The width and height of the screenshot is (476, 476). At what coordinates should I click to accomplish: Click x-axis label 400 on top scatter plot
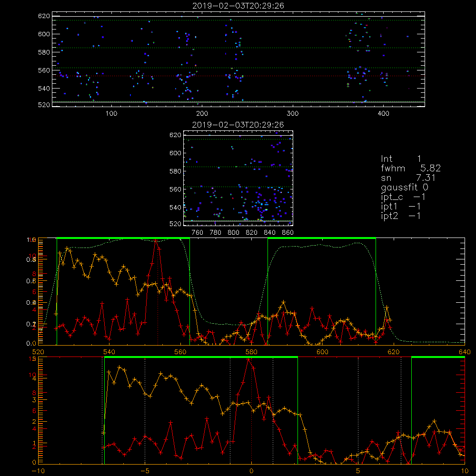[383, 114]
